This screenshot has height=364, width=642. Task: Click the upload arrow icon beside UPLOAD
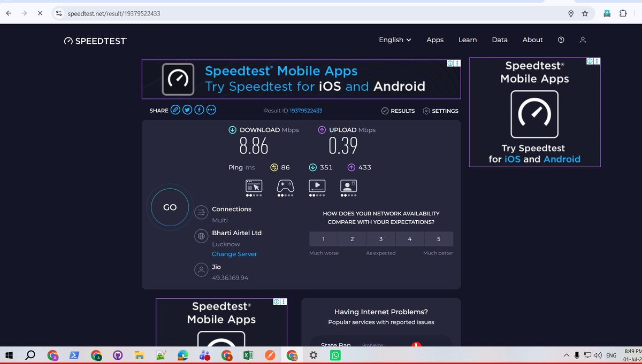click(x=322, y=130)
